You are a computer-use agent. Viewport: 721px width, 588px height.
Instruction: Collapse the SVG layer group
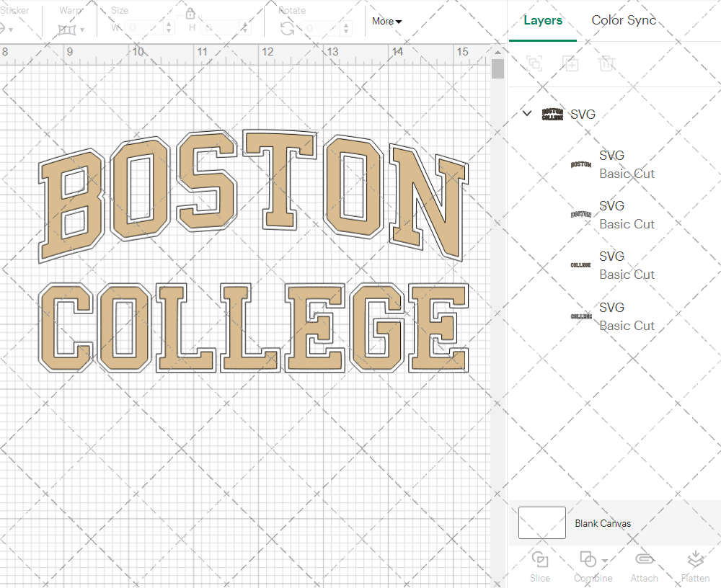click(526, 113)
